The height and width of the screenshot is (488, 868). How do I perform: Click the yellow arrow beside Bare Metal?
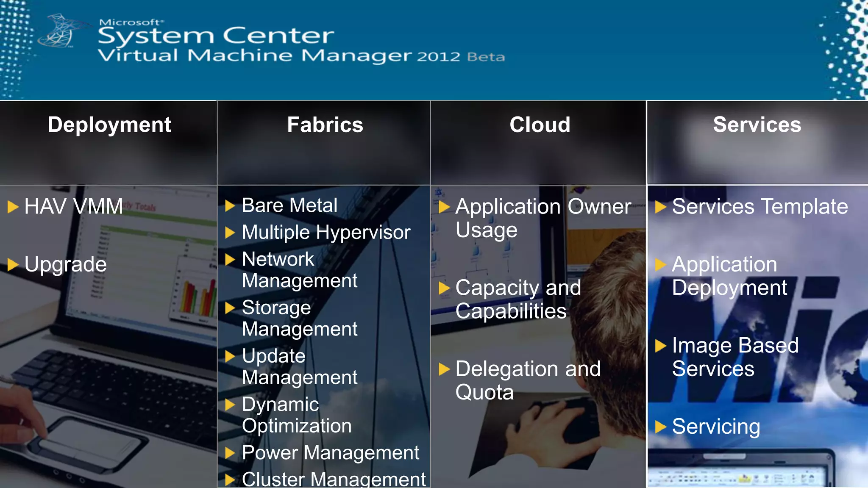(x=230, y=206)
